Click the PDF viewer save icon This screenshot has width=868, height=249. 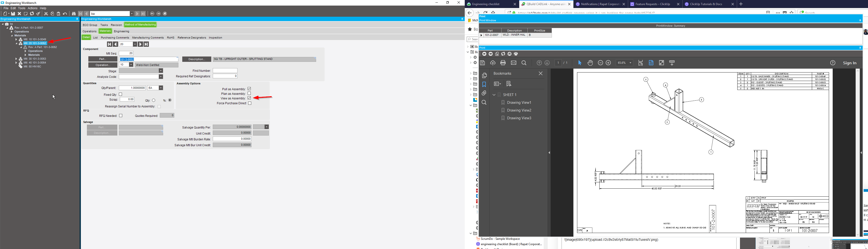(482, 63)
